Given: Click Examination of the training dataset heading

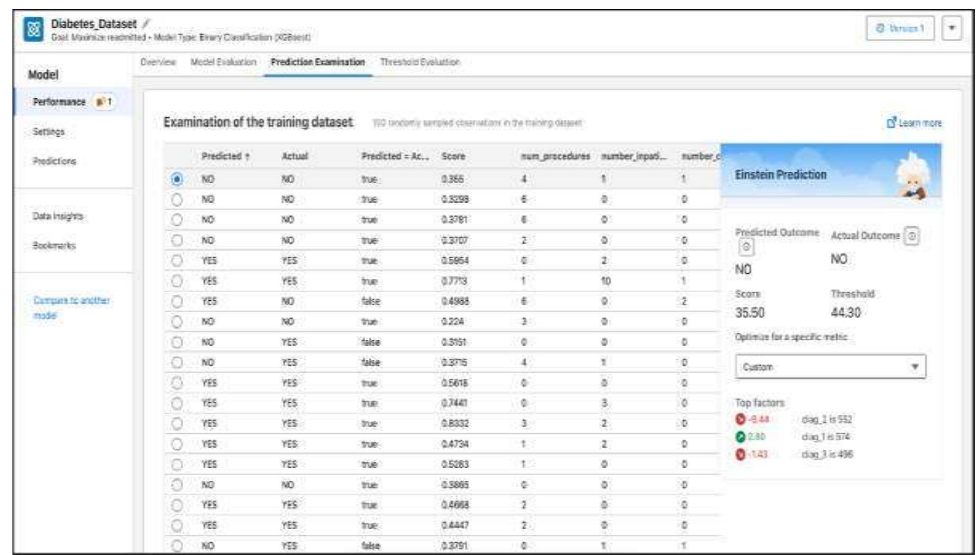Looking at the screenshot, I should click(258, 122).
